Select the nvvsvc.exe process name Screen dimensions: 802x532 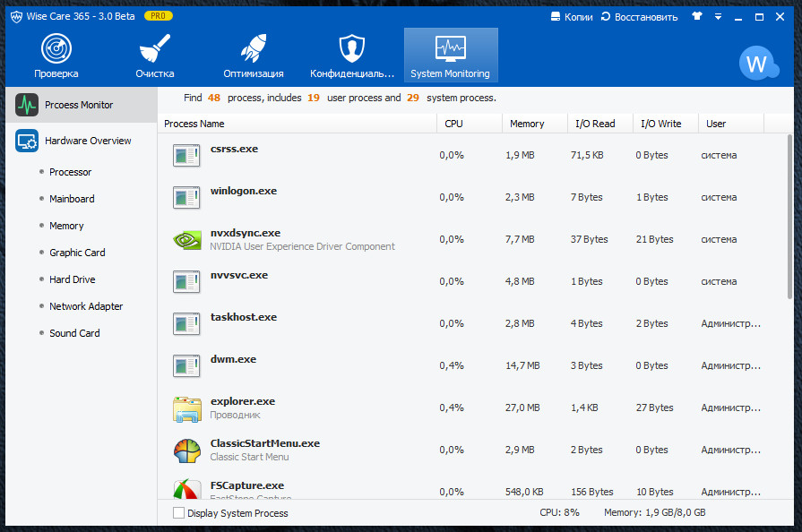pyautogui.click(x=239, y=275)
